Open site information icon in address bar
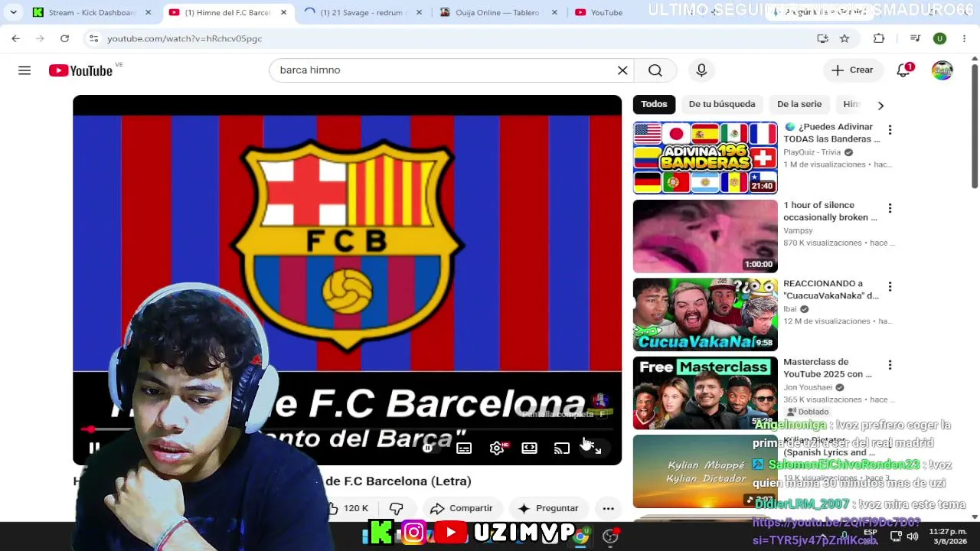 (93, 38)
